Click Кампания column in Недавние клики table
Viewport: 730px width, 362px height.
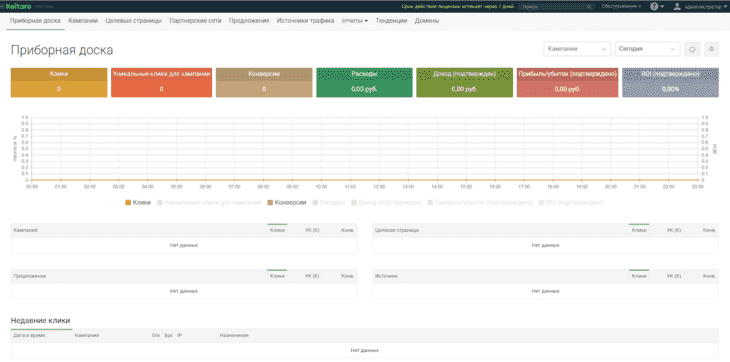coord(87,335)
